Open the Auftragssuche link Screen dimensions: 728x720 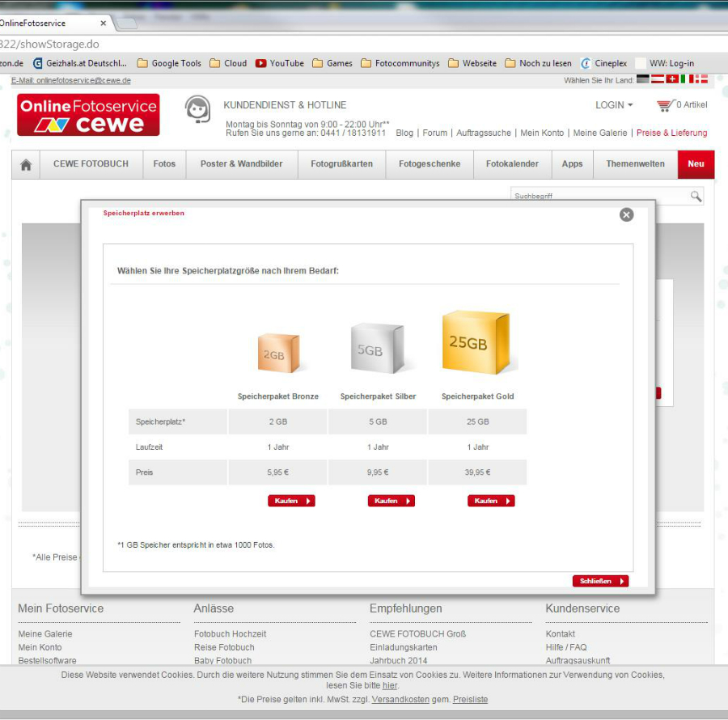484,133
